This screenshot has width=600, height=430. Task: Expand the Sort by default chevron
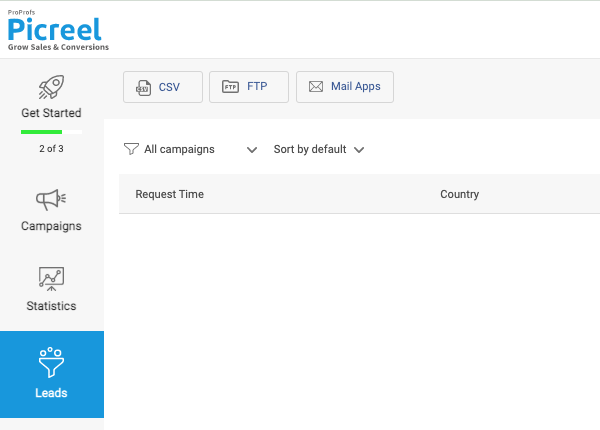[x=359, y=150]
